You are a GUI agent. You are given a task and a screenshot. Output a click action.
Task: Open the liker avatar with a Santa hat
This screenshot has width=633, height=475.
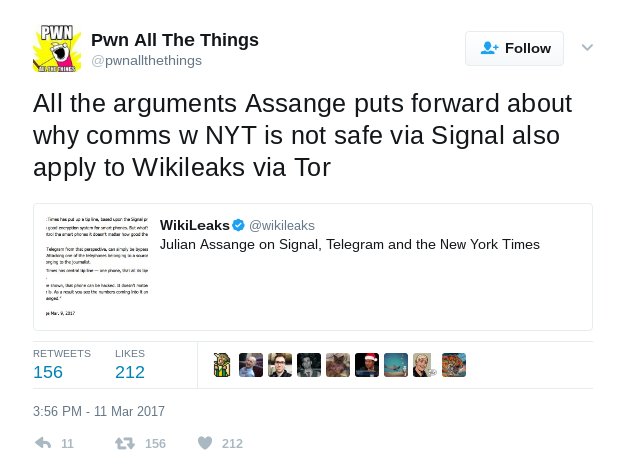pyautogui.click(x=367, y=365)
